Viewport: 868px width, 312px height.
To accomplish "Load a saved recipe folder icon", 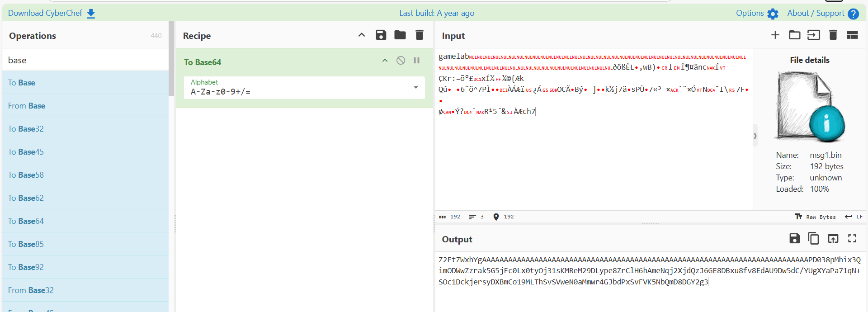I will click(400, 35).
